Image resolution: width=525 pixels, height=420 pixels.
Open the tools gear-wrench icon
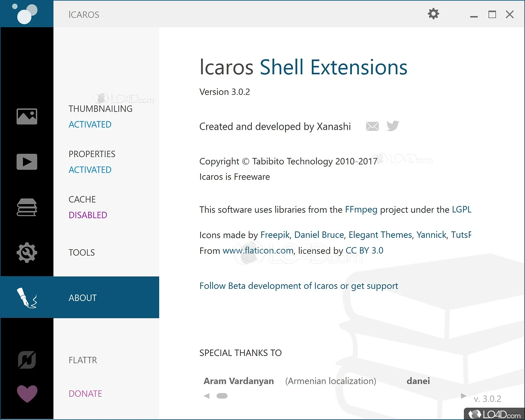[x=27, y=252]
